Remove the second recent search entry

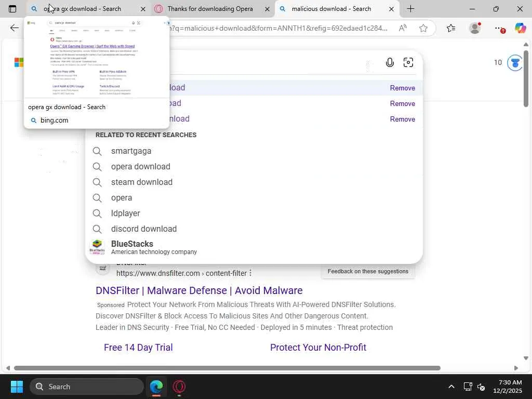pos(403,103)
